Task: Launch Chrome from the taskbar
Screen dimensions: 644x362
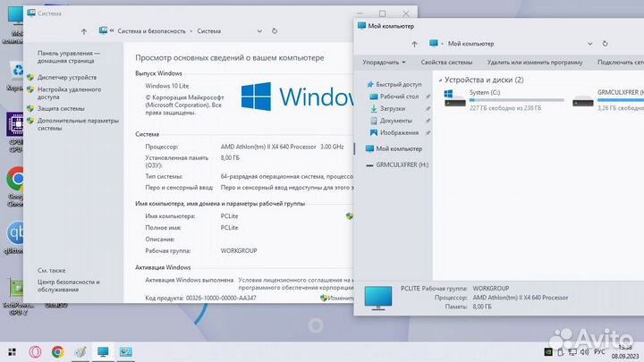Action: click(57, 352)
